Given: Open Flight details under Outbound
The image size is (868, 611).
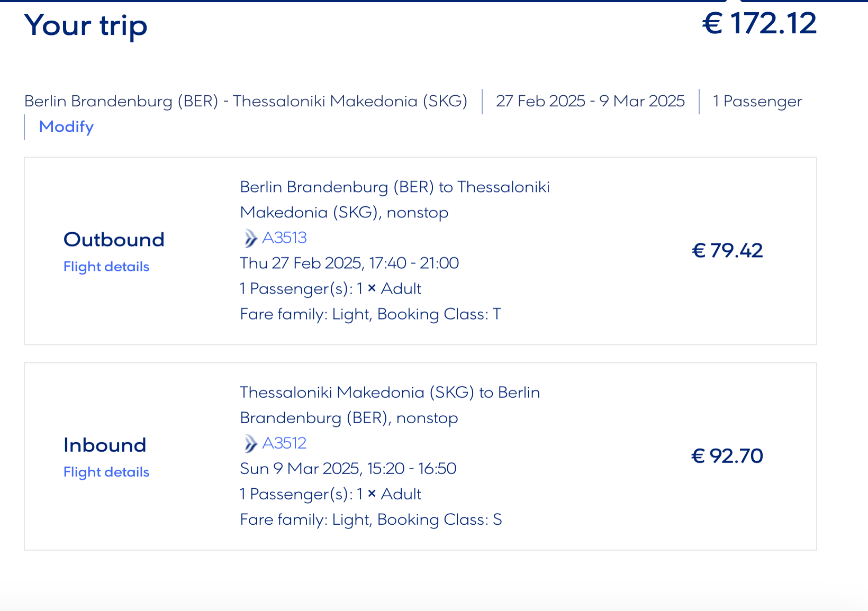Looking at the screenshot, I should coord(106,267).
